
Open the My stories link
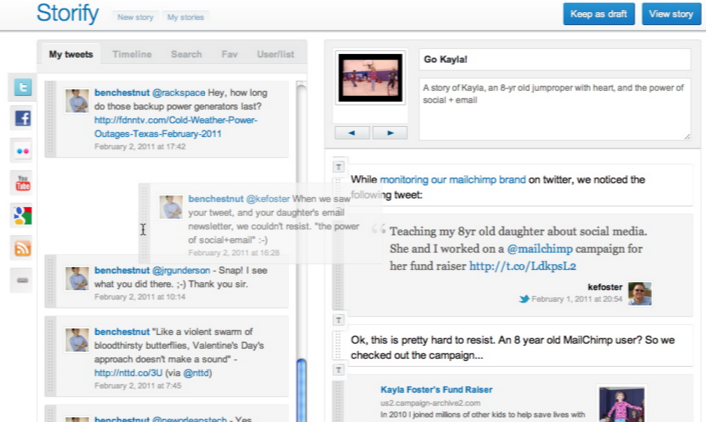point(184,17)
